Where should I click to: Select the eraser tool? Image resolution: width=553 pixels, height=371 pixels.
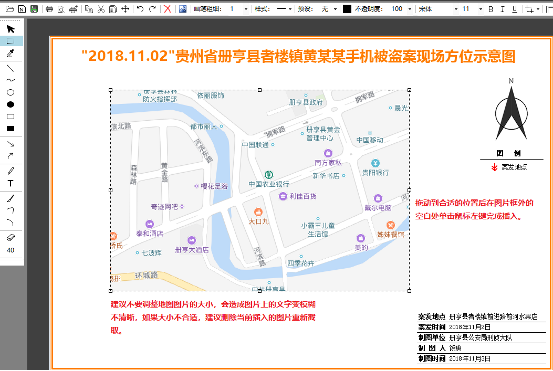(11, 238)
